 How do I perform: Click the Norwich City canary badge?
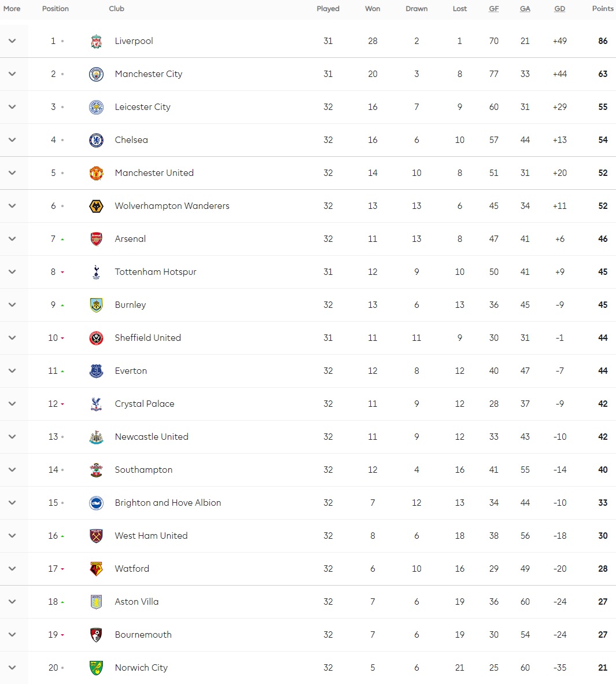click(97, 668)
